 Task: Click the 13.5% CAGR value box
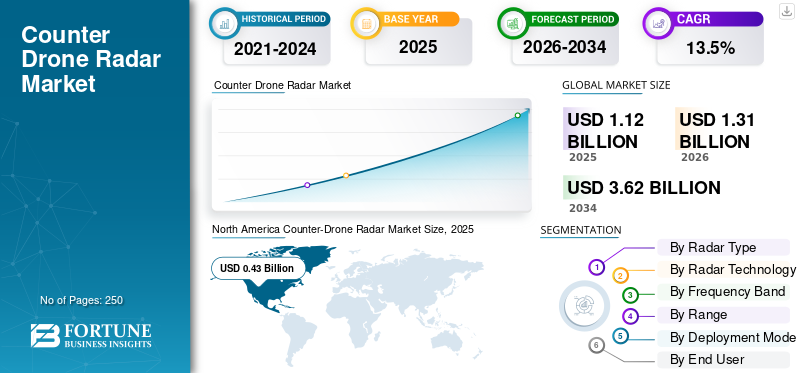click(710, 48)
